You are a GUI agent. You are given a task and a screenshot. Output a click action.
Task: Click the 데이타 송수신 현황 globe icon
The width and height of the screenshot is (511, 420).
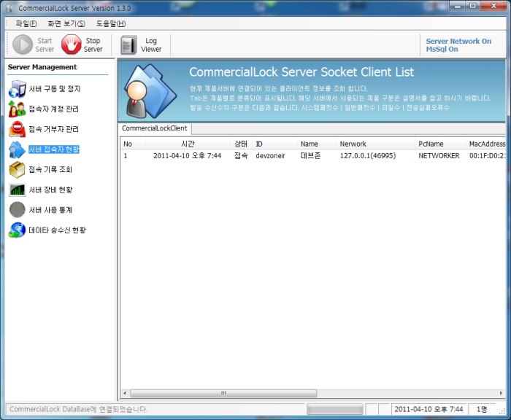click(x=18, y=230)
